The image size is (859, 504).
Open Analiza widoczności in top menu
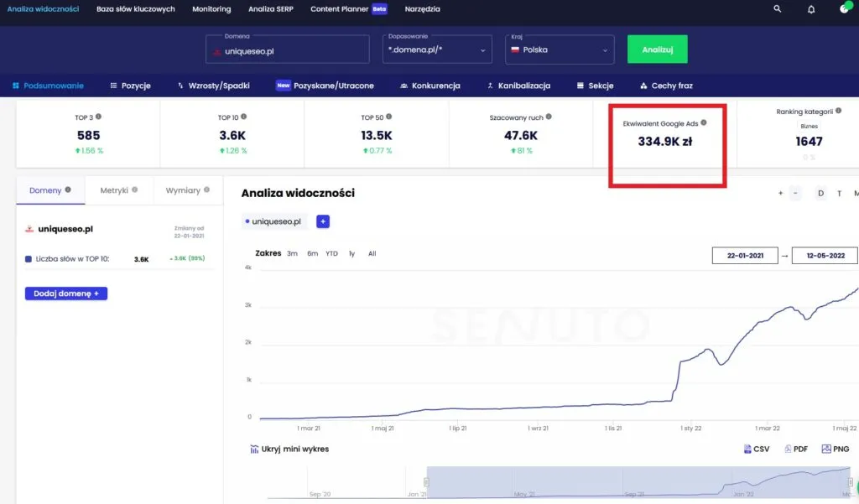[43, 8]
